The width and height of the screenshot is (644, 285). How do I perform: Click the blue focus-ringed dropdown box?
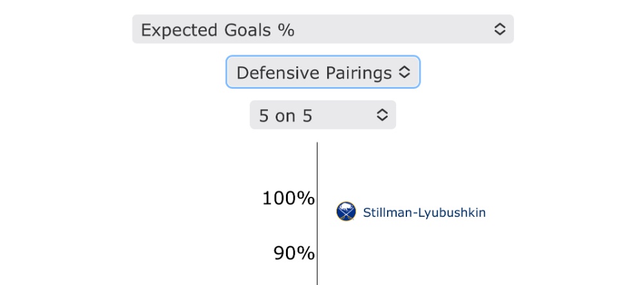click(x=323, y=72)
